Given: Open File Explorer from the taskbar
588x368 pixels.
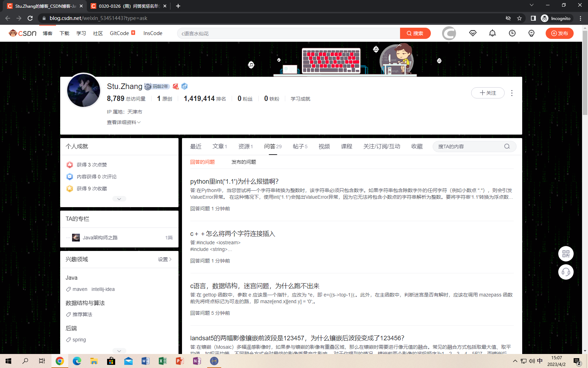Looking at the screenshot, I should coord(94,361).
